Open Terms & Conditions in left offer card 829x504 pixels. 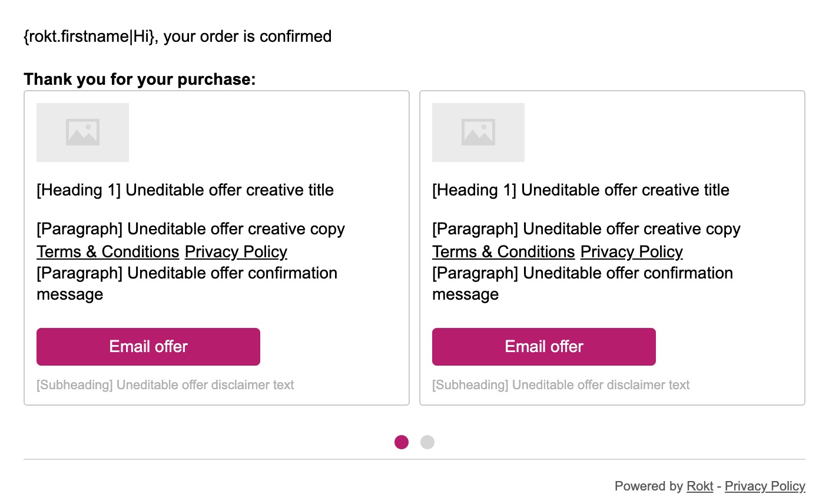[x=108, y=251]
